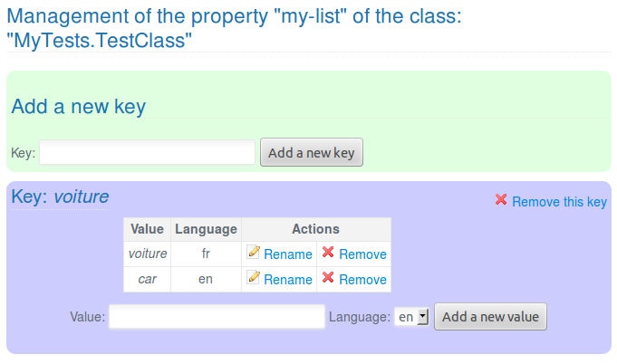This screenshot has height=364, width=617.
Task: Open the Rename link for value car
Action: [287, 280]
